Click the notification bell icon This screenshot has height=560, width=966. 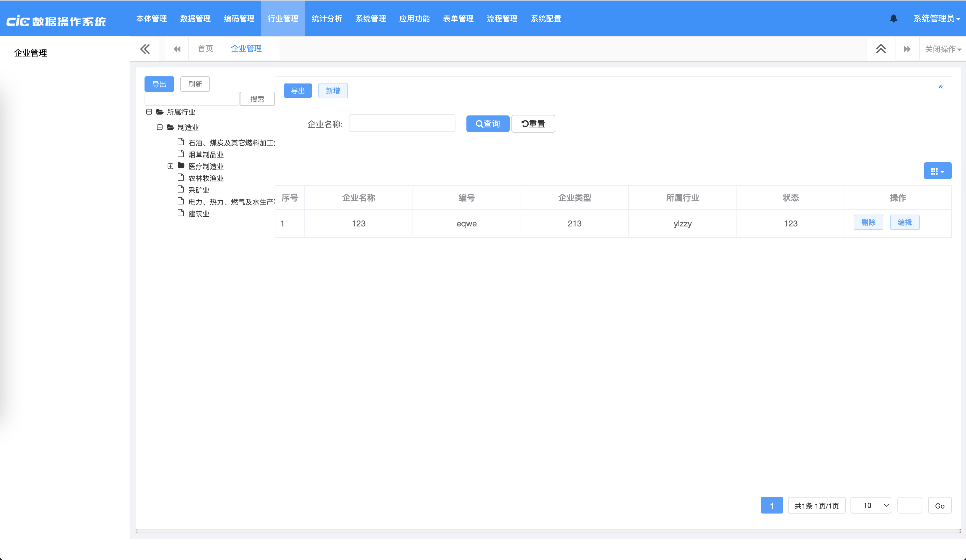[x=893, y=18]
